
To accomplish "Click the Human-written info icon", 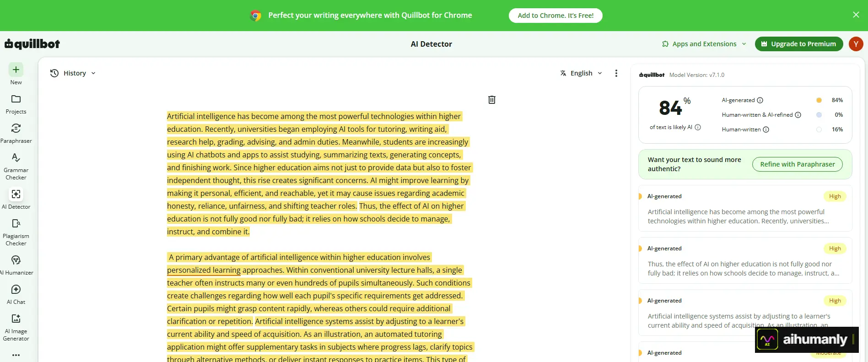I will tap(766, 130).
